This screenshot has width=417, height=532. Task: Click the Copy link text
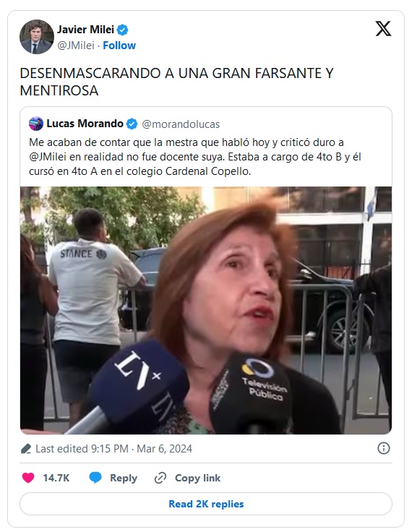[x=197, y=478]
